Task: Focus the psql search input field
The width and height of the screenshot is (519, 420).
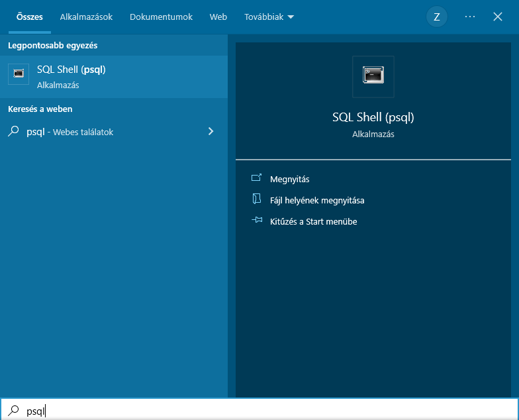Action: (x=259, y=409)
